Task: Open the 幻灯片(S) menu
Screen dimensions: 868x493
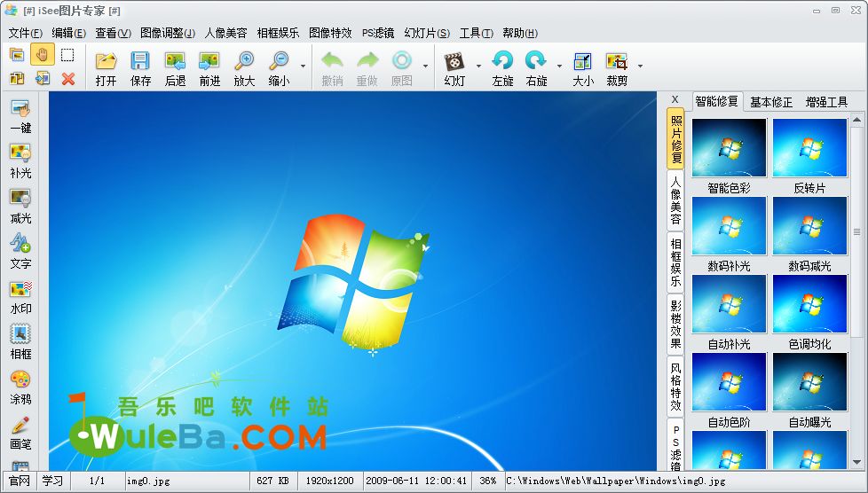Action: (427, 33)
